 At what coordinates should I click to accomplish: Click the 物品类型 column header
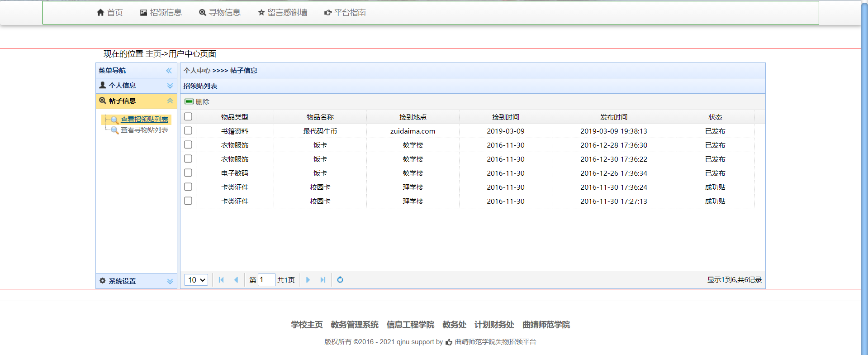pos(235,117)
